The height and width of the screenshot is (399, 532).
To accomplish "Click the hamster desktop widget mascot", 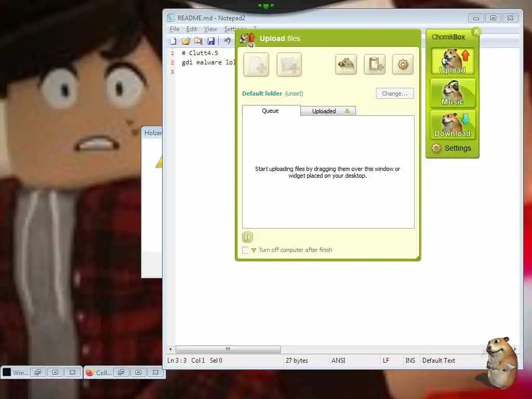I will point(501,362).
